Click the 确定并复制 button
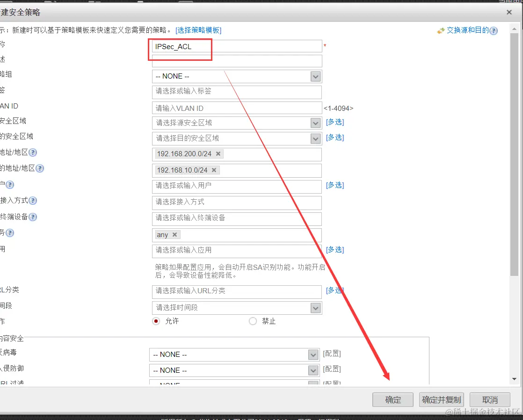The width and height of the screenshot is (523, 420). pos(442,399)
